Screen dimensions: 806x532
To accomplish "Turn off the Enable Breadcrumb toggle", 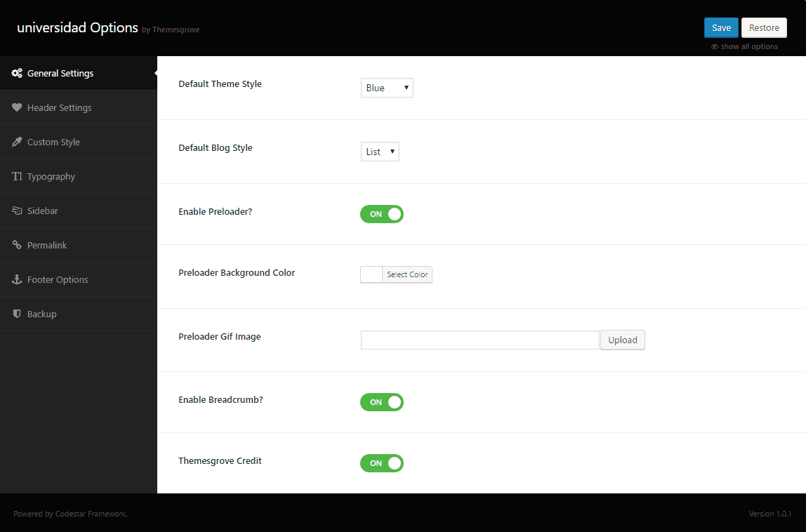I will [382, 402].
